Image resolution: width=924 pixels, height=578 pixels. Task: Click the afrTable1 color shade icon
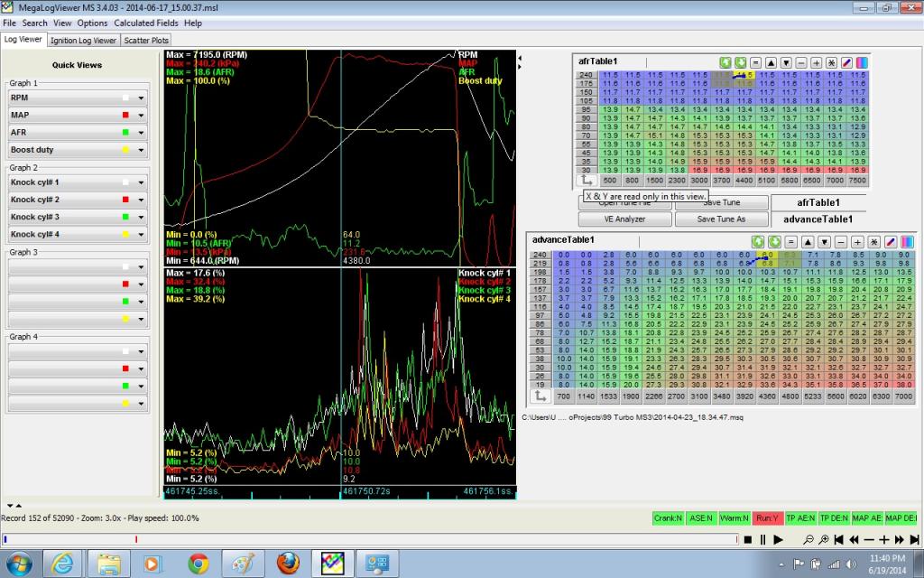[860, 62]
